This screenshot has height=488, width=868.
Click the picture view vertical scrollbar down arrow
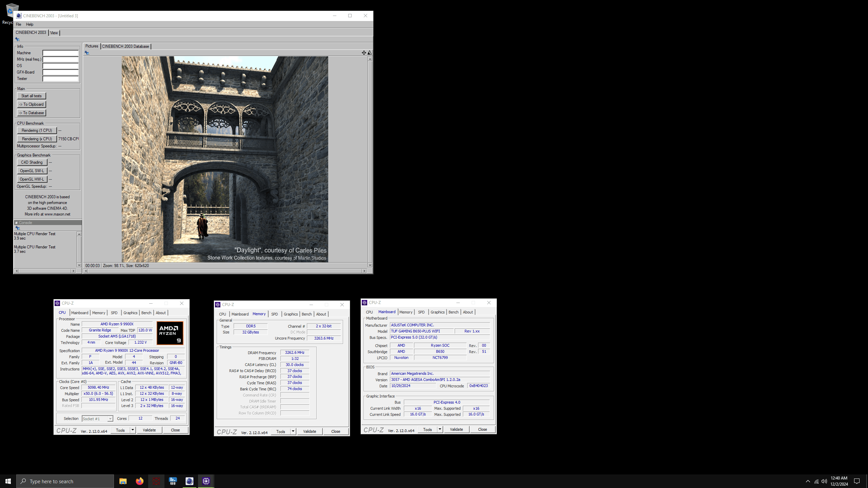[370, 265]
